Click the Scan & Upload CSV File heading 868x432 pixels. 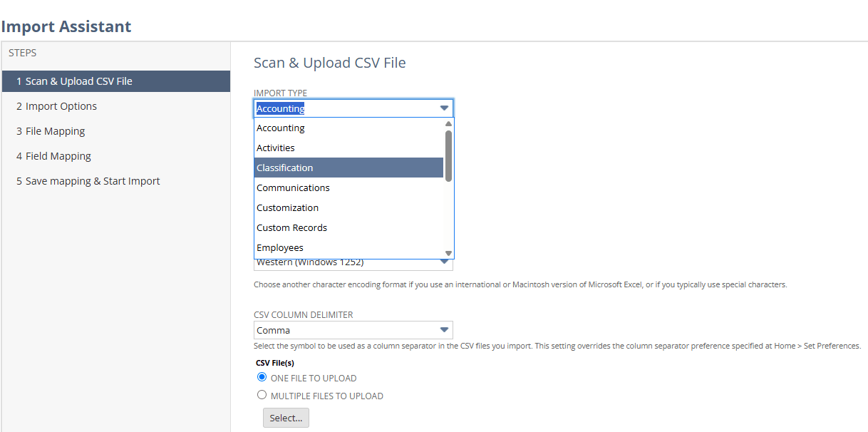click(330, 63)
